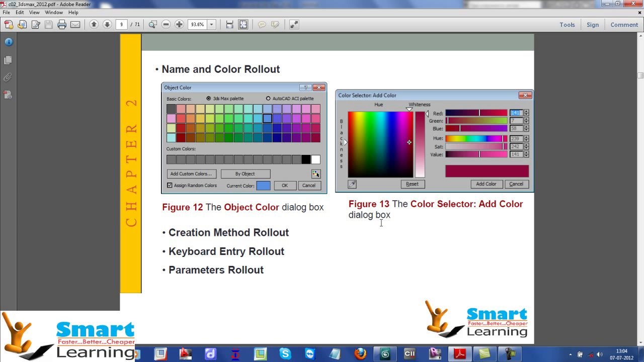Click the Green color slider
The height and width of the screenshot is (362, 644).
point(476,121)
